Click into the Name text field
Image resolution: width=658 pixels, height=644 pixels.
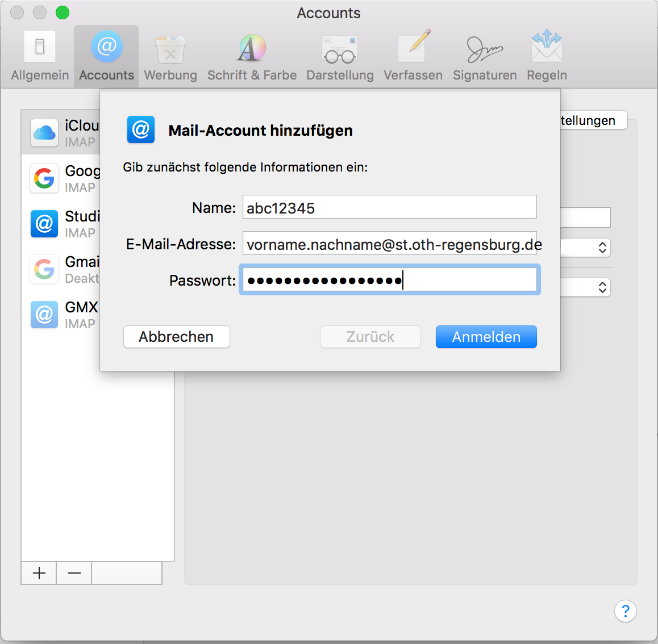[389, 207]
